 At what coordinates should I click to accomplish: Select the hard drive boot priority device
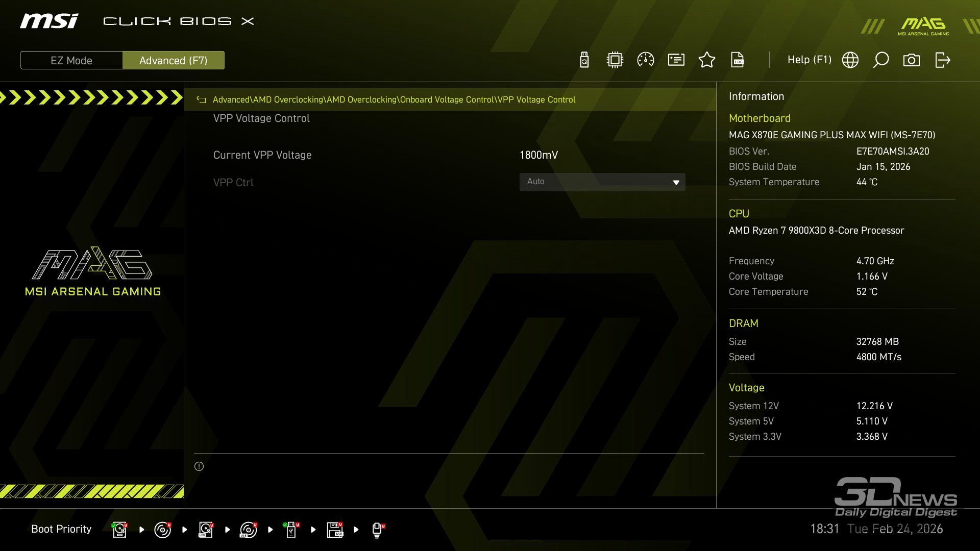119,530
